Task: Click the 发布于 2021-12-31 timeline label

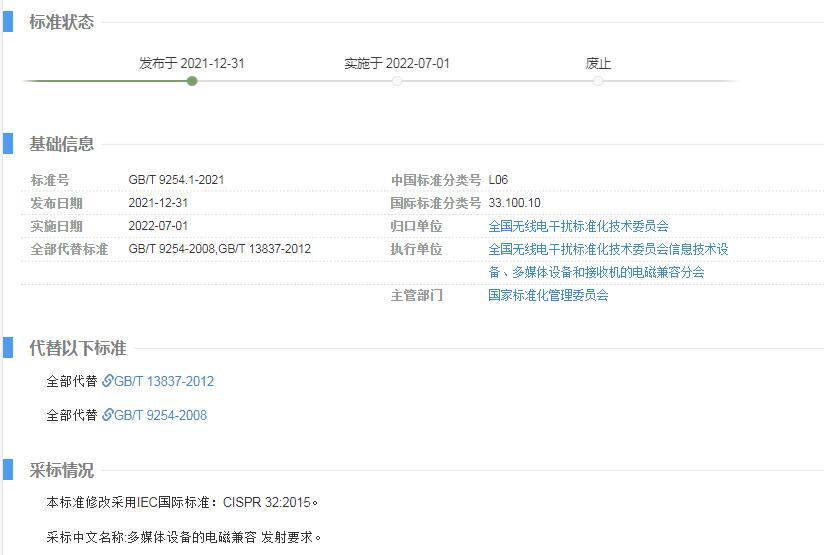Action: coord(192,63)
